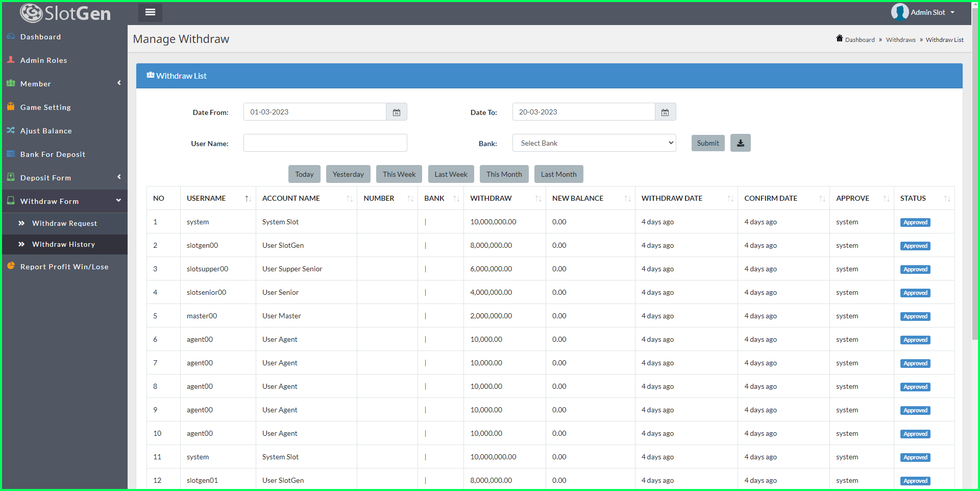Toggle the hamburger menu at the top
980x491 pixels.
(x=150, y=12)
